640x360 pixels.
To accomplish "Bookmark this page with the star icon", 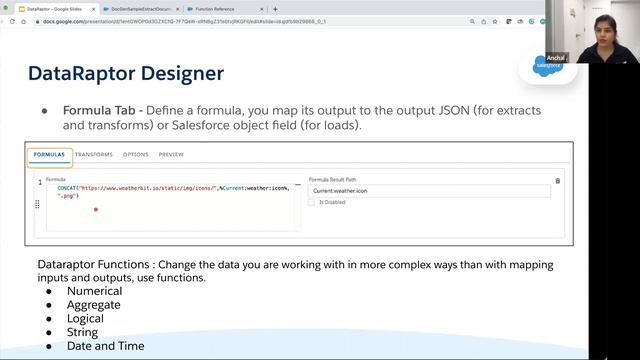I will tap(495, 21).
